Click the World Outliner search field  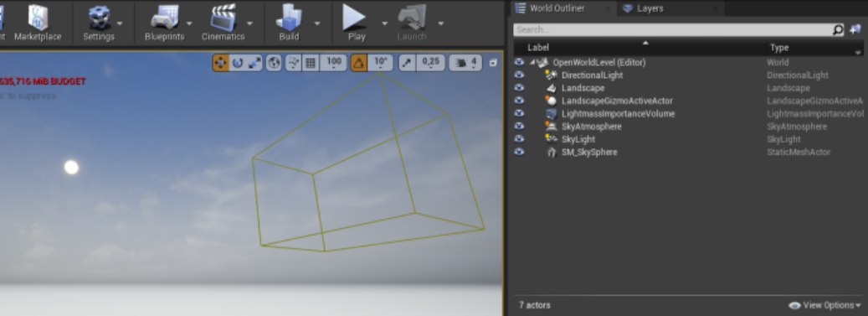click(673, 29)
